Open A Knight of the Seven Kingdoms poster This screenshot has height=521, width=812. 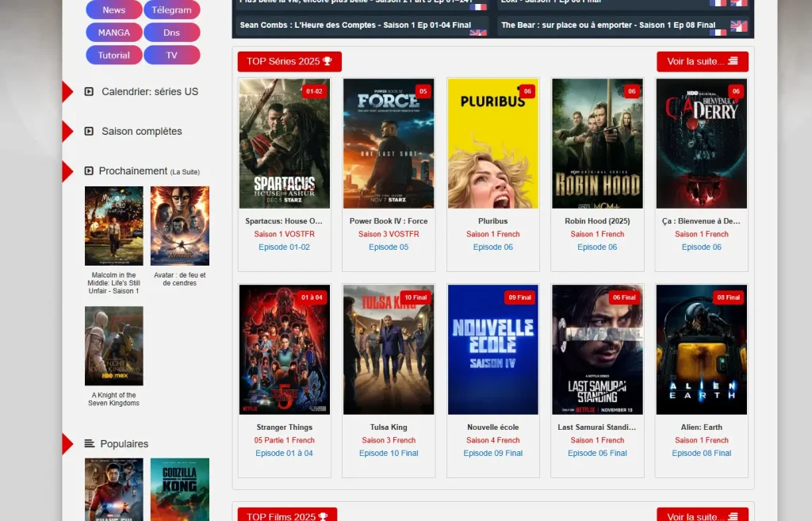tap(114, 346)
